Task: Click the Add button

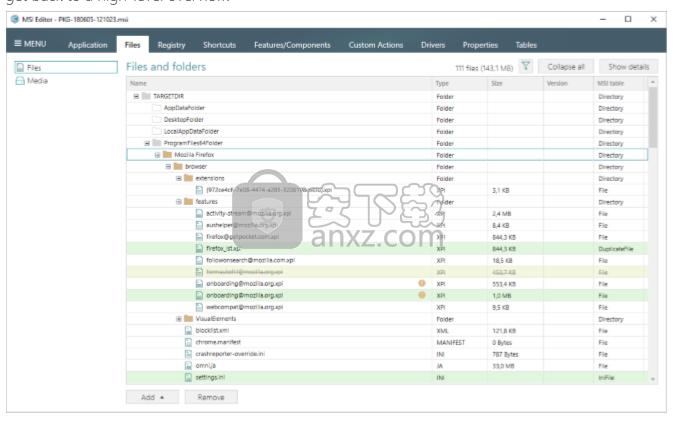Action: 152,397
